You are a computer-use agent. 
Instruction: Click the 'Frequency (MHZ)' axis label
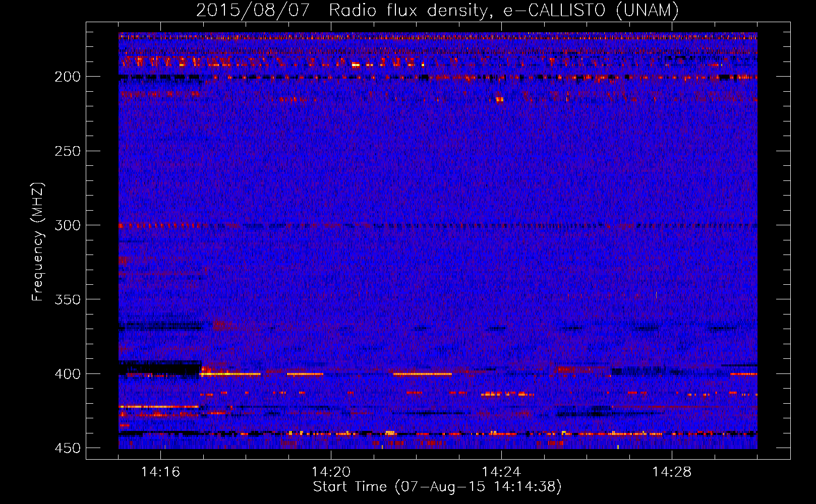point(38,242)
